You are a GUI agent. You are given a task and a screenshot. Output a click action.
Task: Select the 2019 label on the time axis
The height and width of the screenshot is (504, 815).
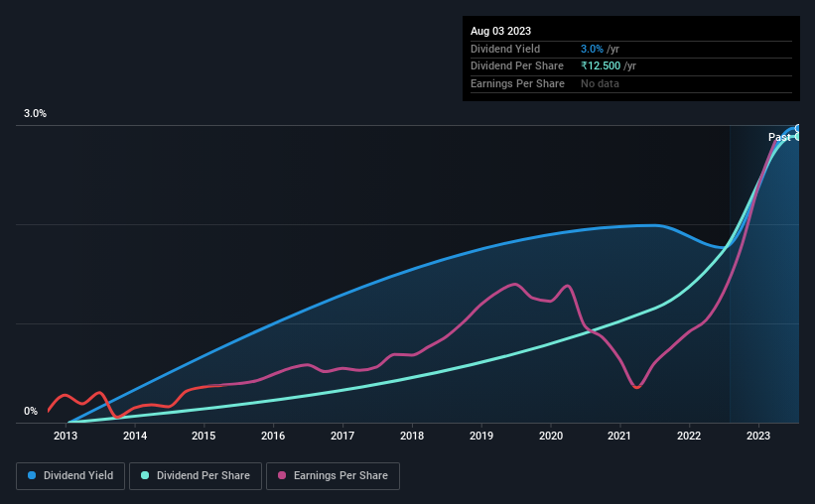pos(481,436)
